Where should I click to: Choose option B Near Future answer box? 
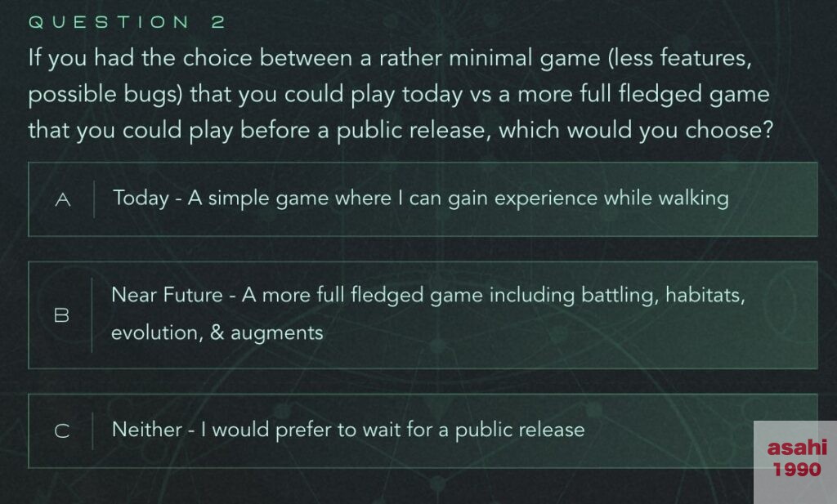[423, 314]
